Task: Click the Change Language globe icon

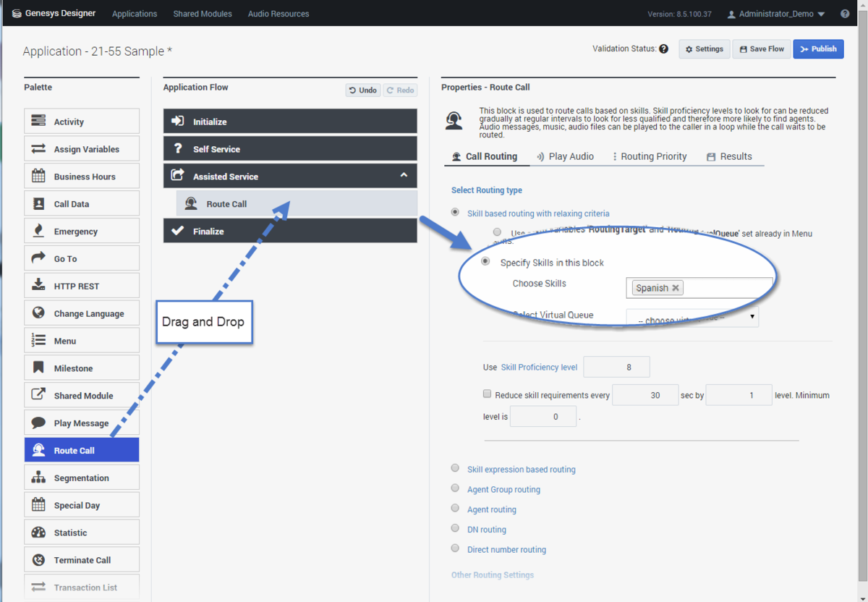Action: click(39, 313)
